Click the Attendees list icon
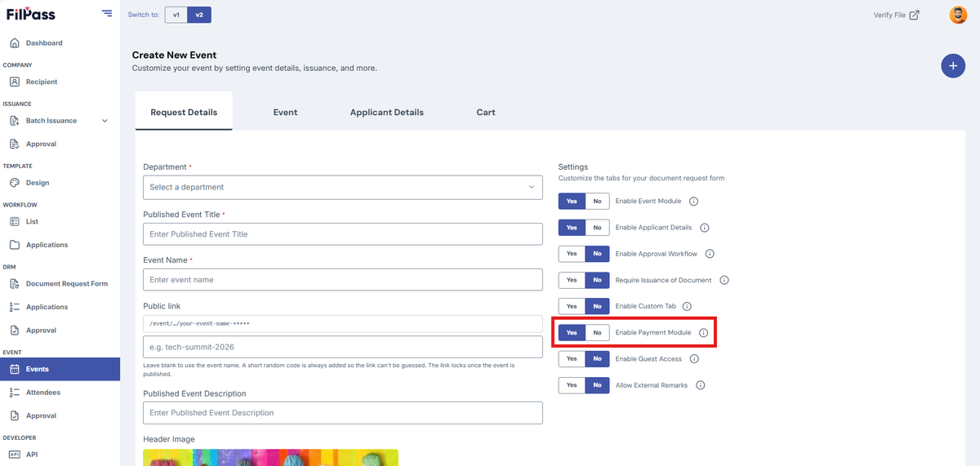 tap(15, 393)
